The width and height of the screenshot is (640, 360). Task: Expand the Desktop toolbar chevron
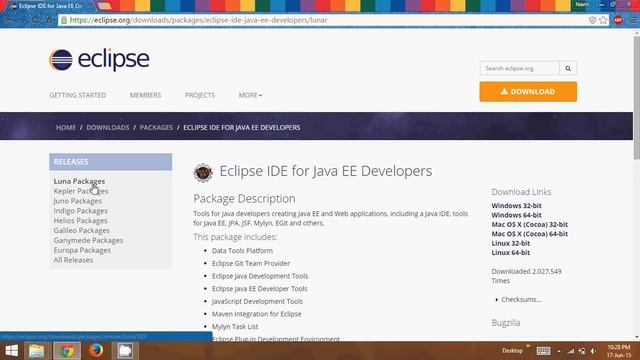point(528,346)
